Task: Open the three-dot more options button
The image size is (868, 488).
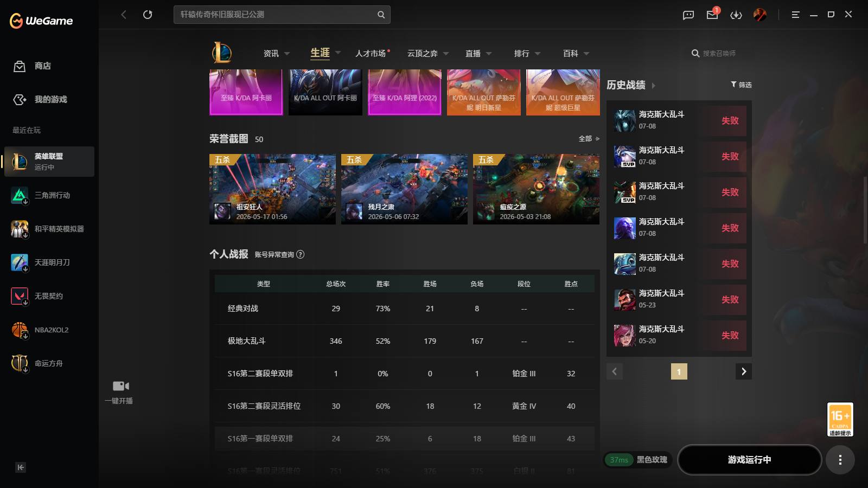Action: coord(840,460)
